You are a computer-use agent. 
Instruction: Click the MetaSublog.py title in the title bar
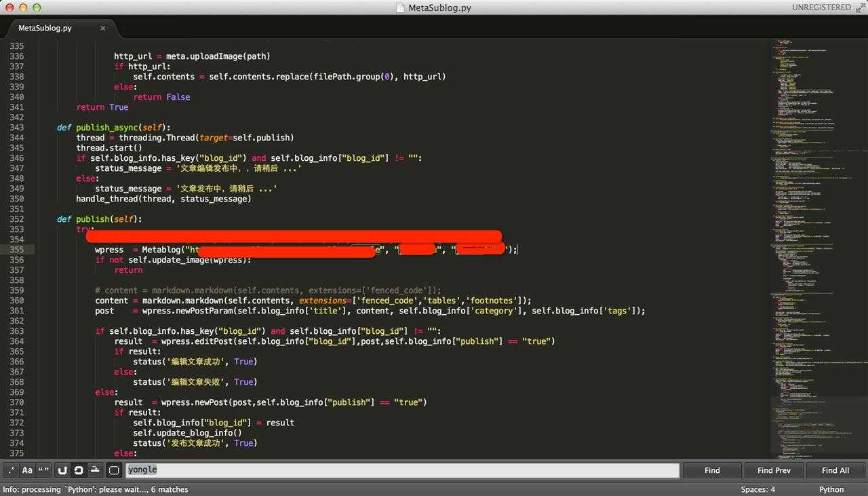pos(439,8)
